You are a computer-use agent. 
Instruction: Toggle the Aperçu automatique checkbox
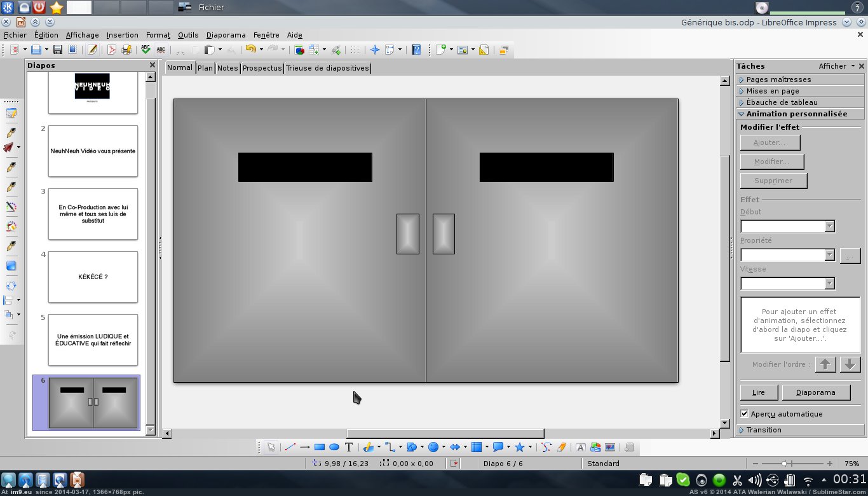tap(745, 414)
